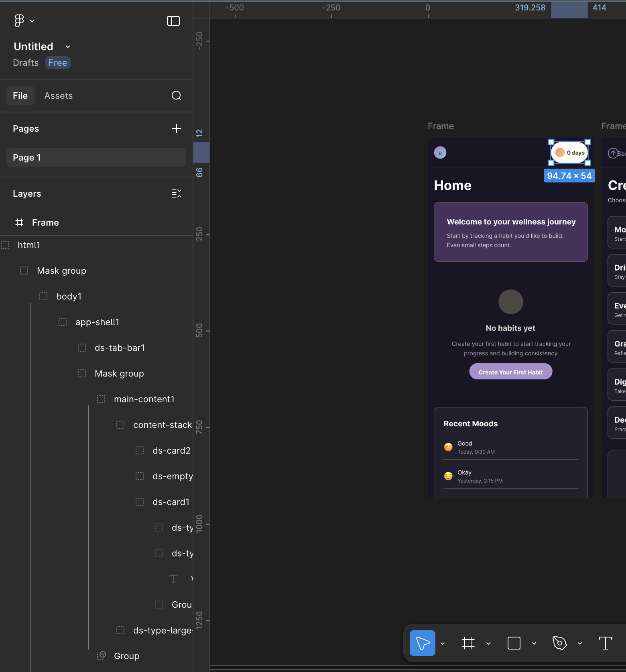Open the Untitled file name dropdown chevron
Viewport: 626px width, 672px height.
click(68, 47)
